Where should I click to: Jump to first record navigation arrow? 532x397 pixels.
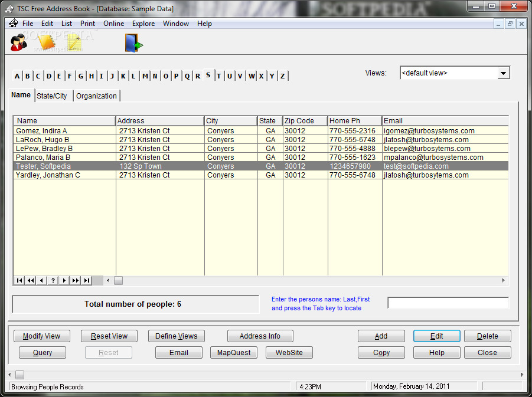(x=19, y=280)
